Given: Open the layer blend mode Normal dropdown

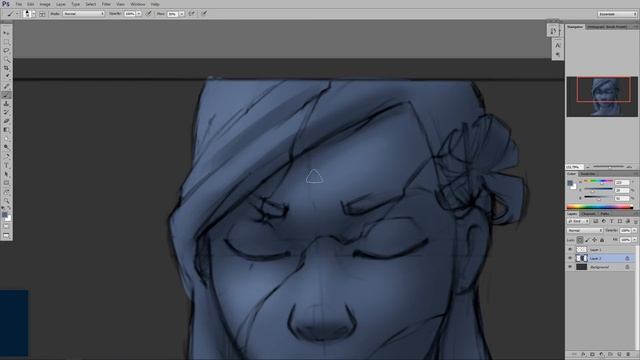Looking at the screenshot, I should tap(584, 230).
